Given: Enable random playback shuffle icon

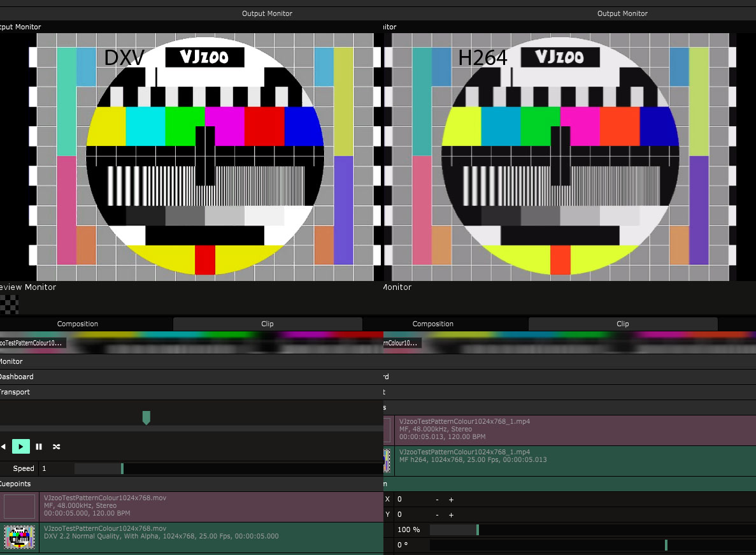Looking at the screenshot, I should tap(57, 447).
